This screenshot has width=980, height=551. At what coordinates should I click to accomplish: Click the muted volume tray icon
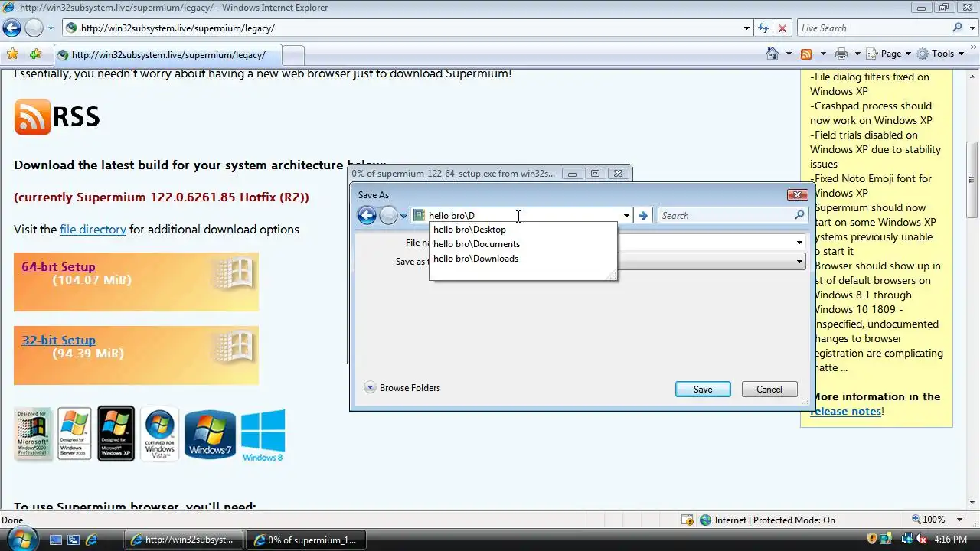(922, 540)
